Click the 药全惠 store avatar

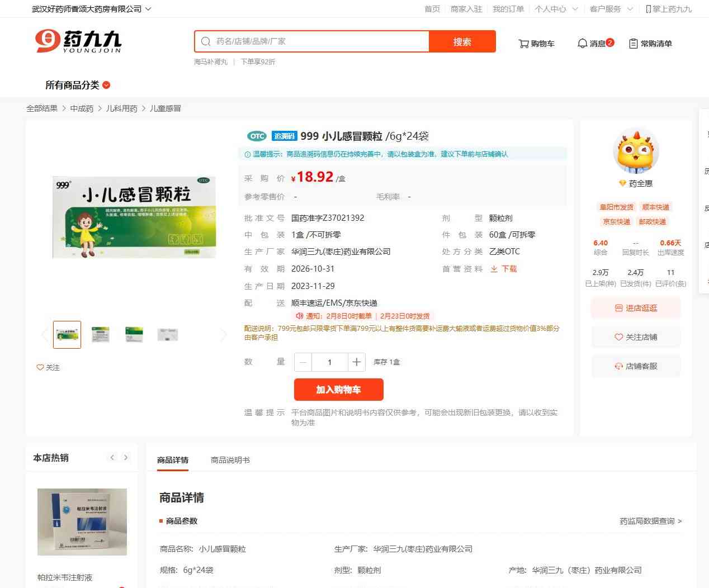636,151
